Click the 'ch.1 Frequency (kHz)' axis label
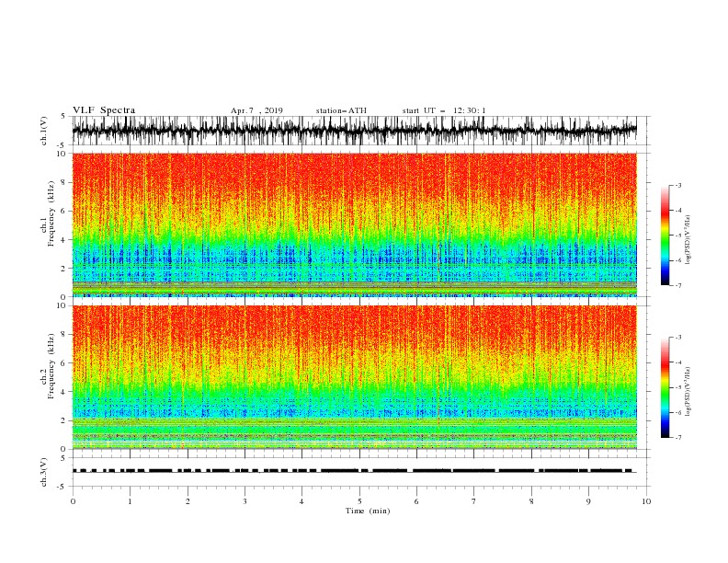The image size is (728, 563). (48, 212)
